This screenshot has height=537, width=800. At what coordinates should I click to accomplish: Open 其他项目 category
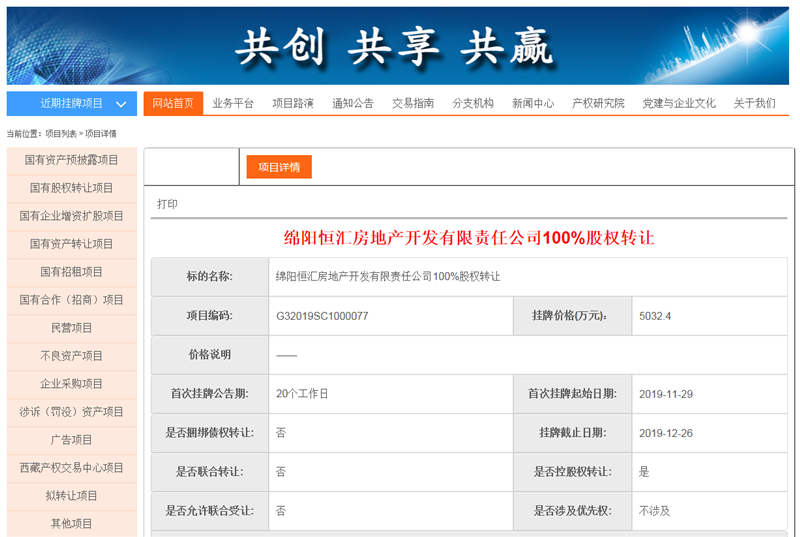71,524
